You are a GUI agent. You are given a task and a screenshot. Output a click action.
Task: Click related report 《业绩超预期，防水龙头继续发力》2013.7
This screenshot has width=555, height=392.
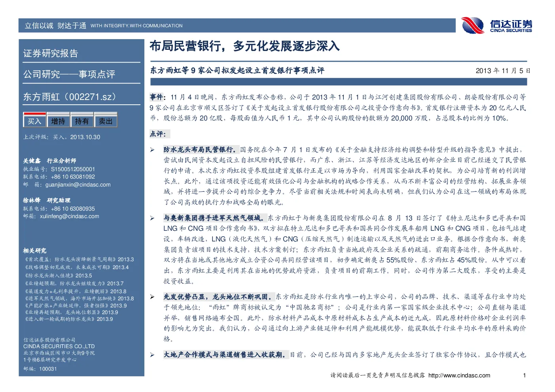point(74,283)
